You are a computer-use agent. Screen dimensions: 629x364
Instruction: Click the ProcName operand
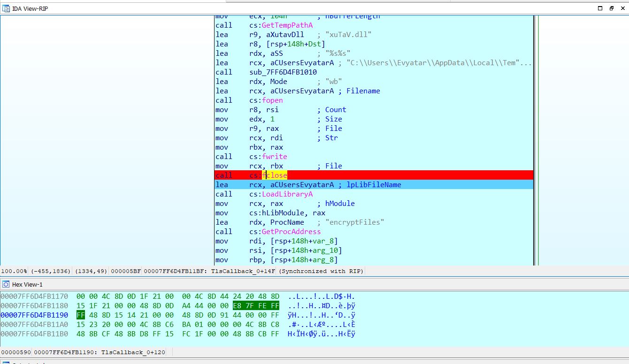coord(287,222)
